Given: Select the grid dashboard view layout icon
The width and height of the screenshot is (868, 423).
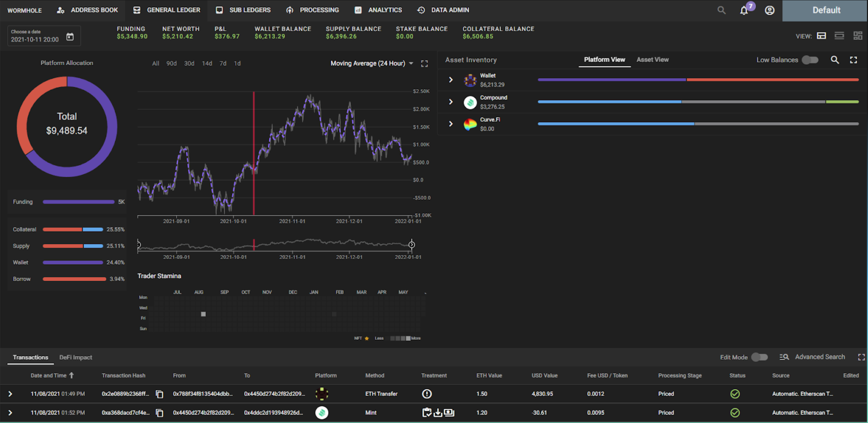Looking at the screenshot, I should coord(858,36).
